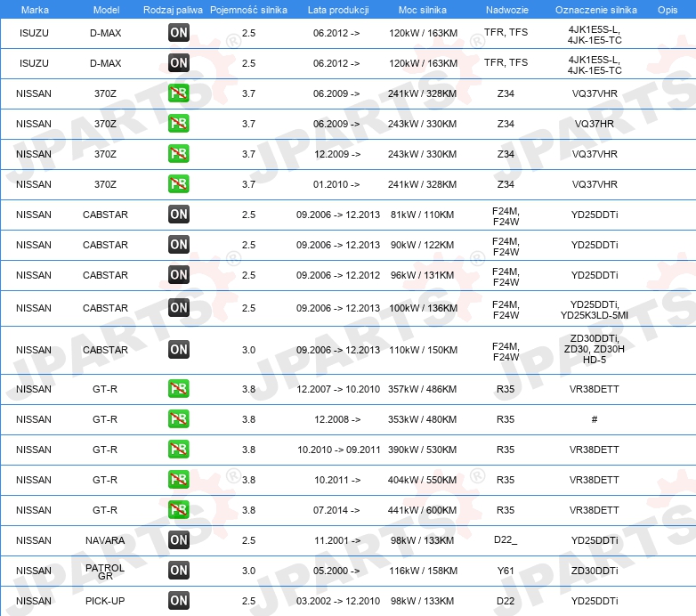Click the 96kW / 131KM power cell
The height and width of the screenshot is (616, 696).
click(422, 276)
